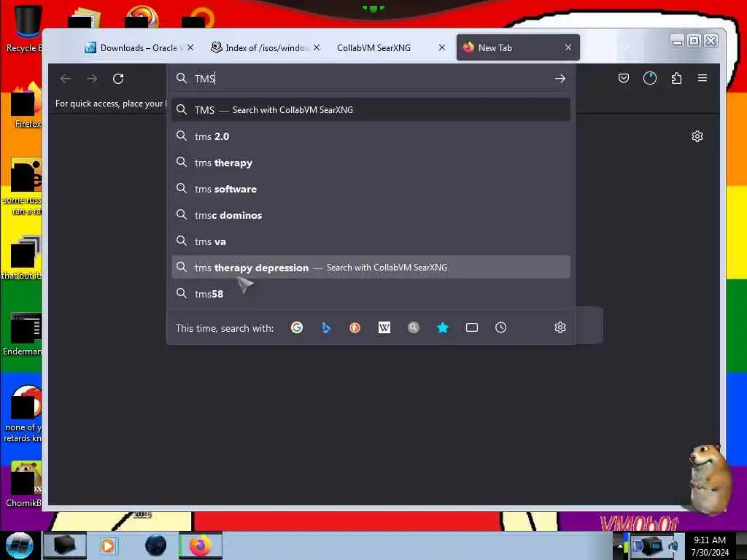Close the New Tab tab

click(x=568, y=47)
